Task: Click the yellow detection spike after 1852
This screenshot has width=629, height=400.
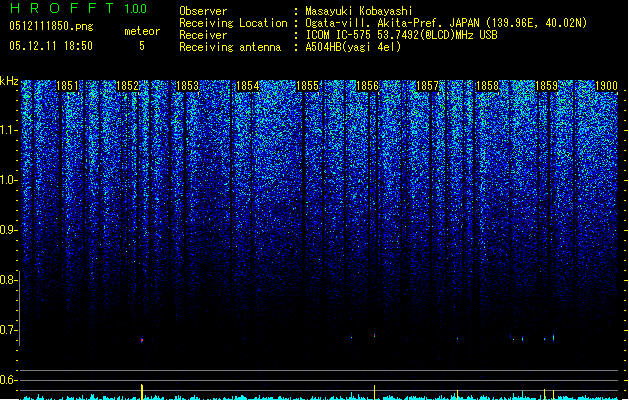Action: click(142, 391)
